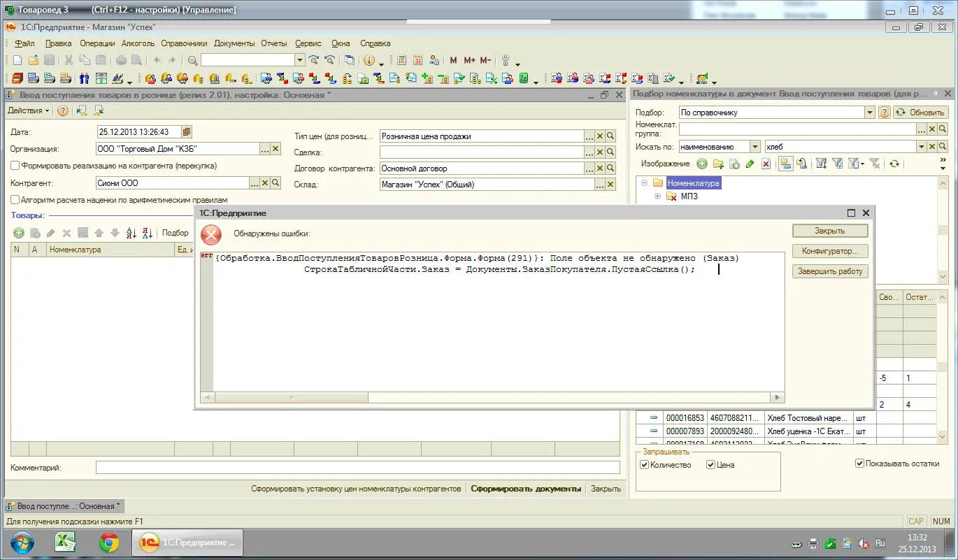Click the help question icon beside Действия
The image size is (958, 560).
[63, 110]
